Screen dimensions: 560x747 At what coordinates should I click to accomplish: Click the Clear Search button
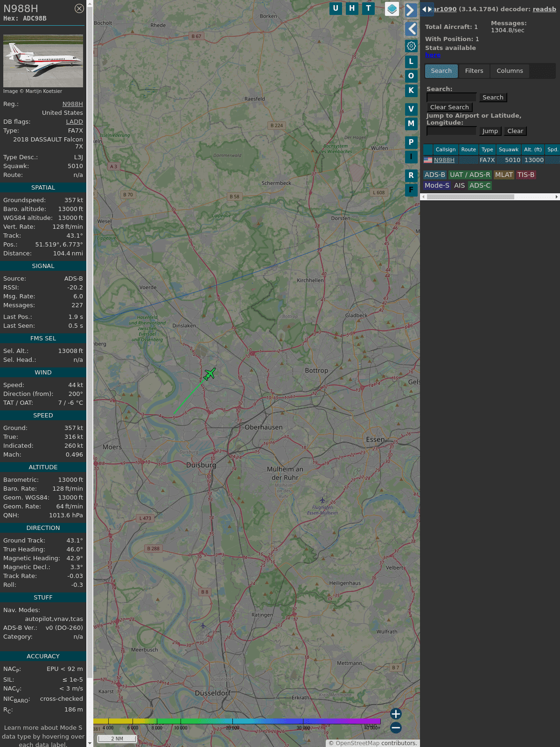(449, 107)
